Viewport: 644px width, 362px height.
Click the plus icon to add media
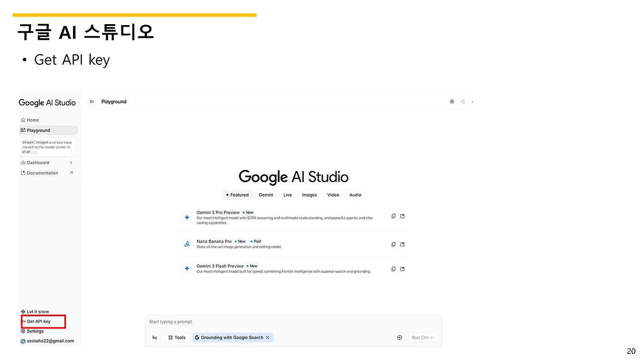click(399, 337)
